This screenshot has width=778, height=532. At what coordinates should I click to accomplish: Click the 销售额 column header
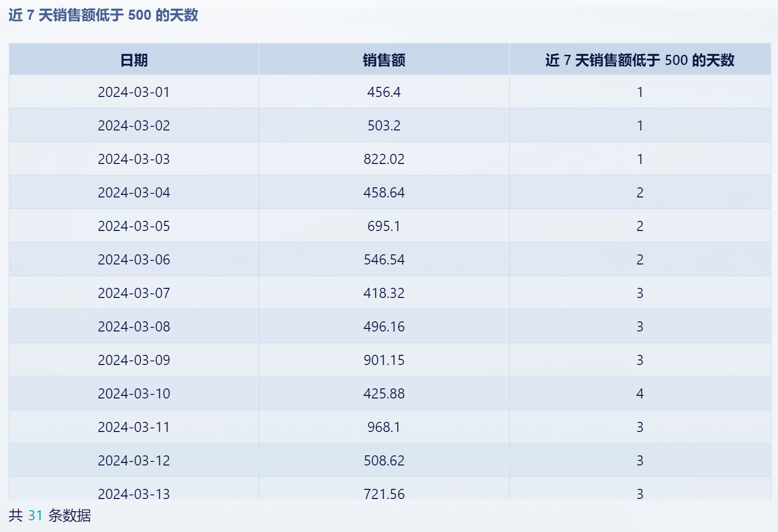[x=384, y=60]
